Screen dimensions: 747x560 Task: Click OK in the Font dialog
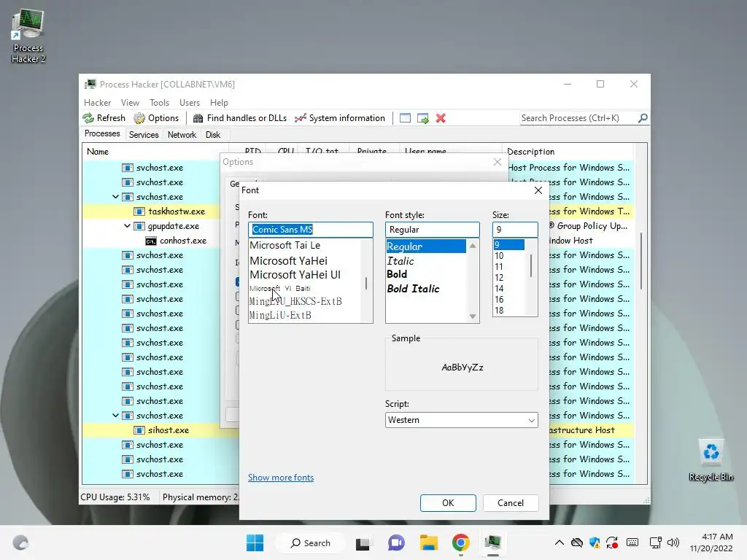[x=448, y=503]
